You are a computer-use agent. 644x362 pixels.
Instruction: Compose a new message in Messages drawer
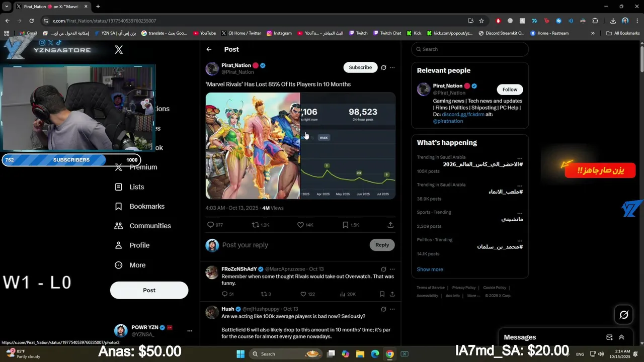609,337
